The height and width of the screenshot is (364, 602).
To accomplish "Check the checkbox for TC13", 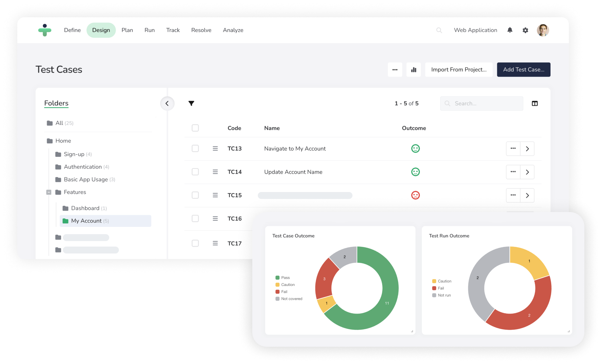I will (195, 148).
